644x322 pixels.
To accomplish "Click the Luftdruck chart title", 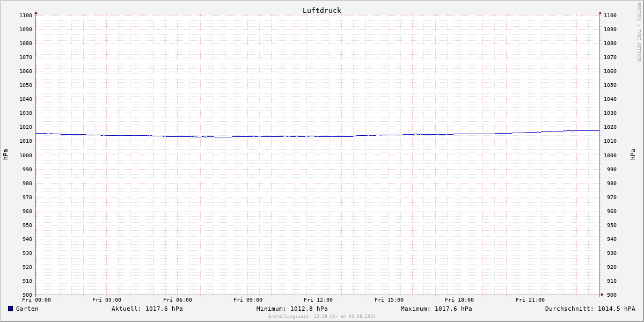I will tap(321, 10).
